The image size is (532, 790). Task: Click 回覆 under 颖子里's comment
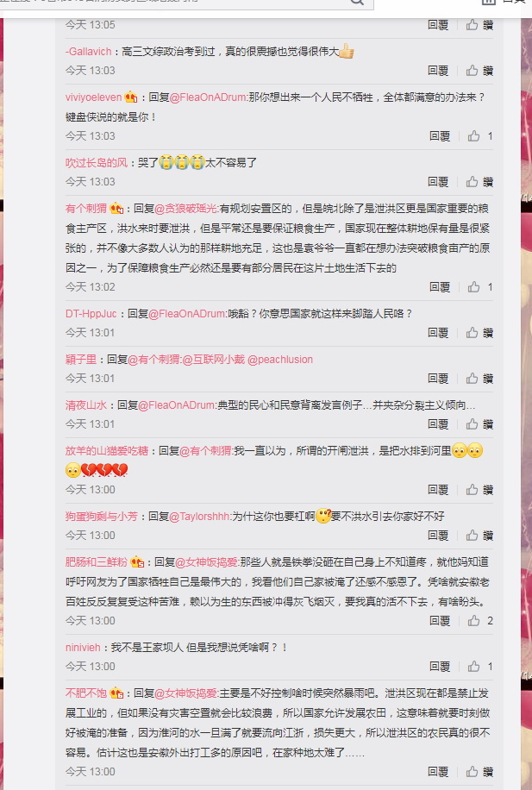438,379
